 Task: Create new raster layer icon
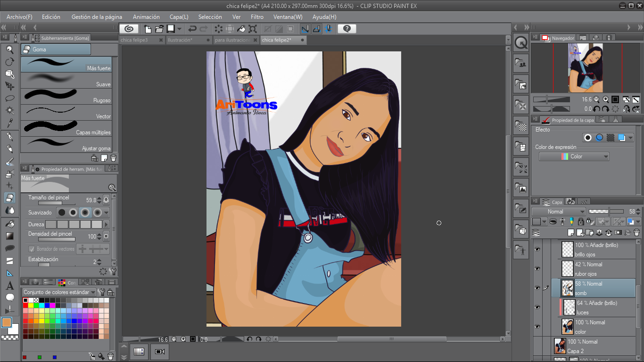[571, 232]
